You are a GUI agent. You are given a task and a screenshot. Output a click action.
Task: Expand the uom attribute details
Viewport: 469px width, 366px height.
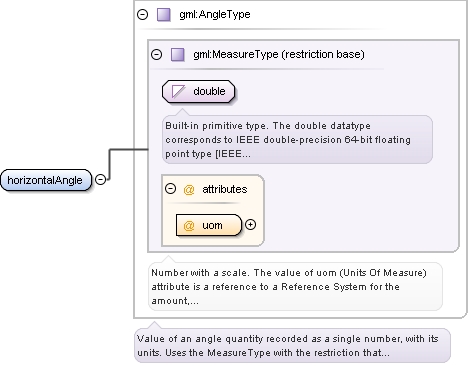pyautogui.click(x=250, y=225)
